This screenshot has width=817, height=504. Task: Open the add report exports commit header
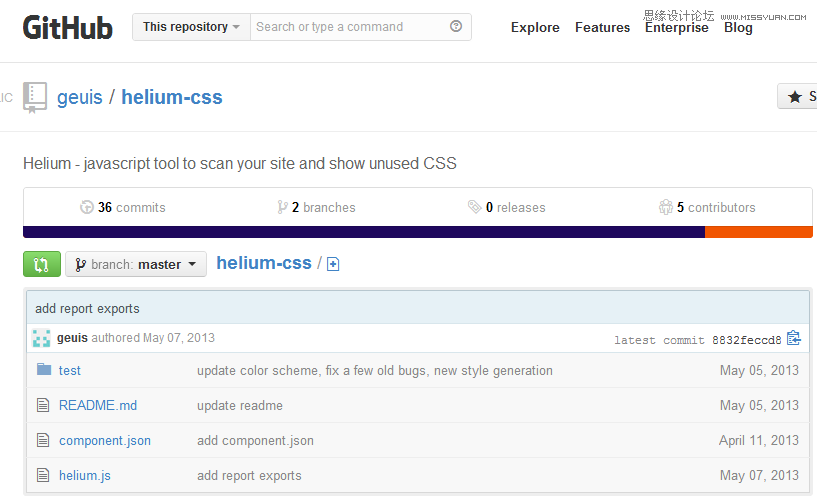(87, 309)
